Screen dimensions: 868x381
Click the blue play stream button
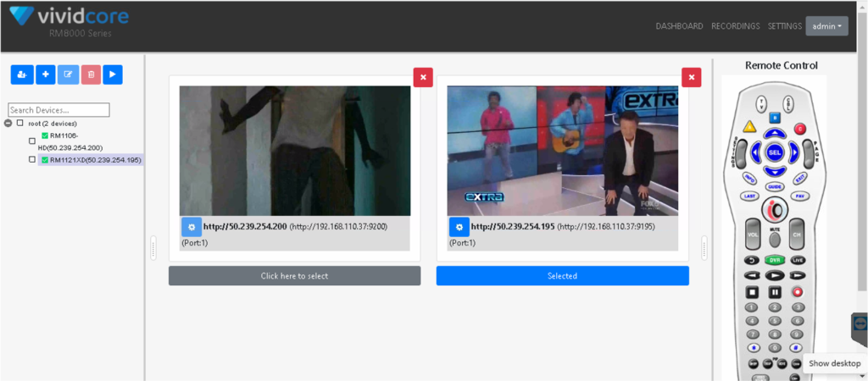113,75
